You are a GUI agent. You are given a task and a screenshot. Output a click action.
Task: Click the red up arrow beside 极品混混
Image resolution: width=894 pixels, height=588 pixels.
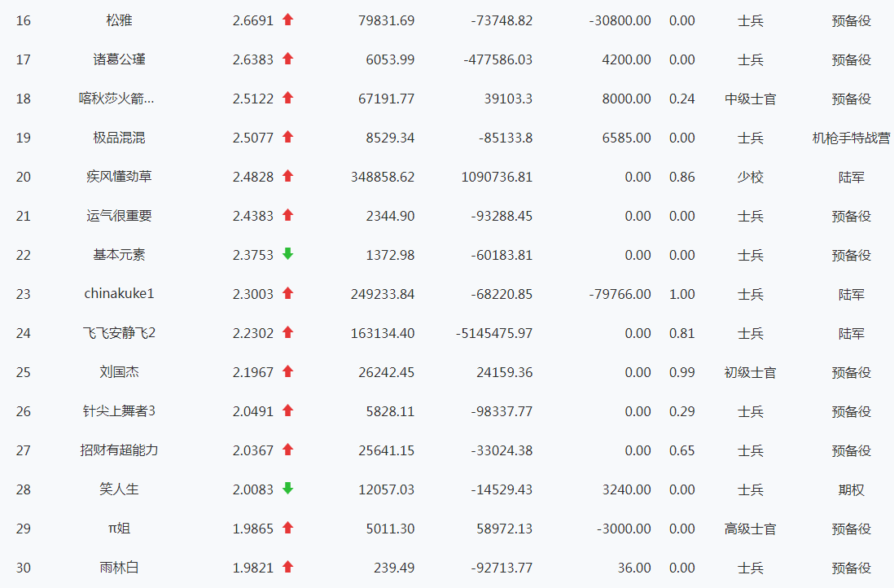point(287,137)
